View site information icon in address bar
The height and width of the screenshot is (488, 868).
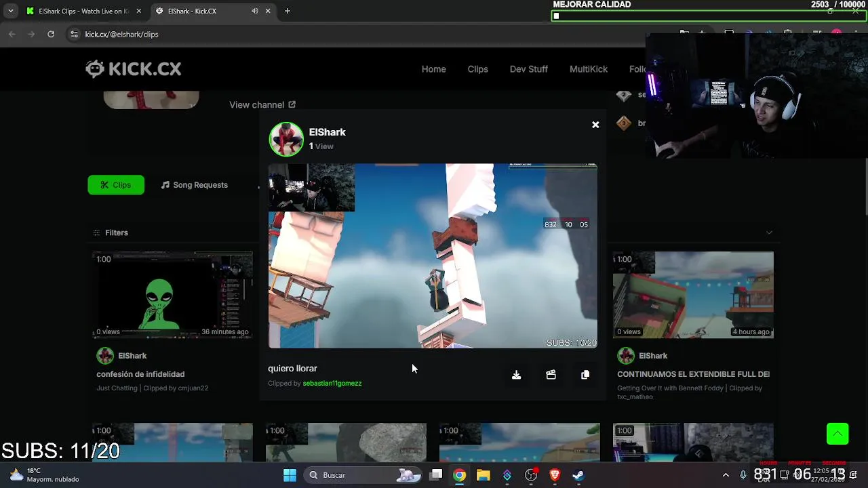(75, 34)
